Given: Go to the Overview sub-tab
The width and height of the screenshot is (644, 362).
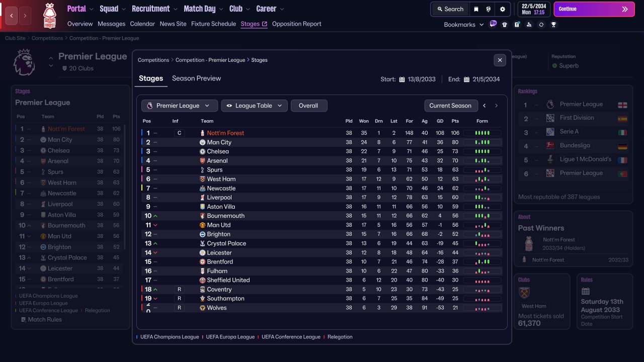Looking at the screenshot, I should pyautogui.click(x=80, y=24).
